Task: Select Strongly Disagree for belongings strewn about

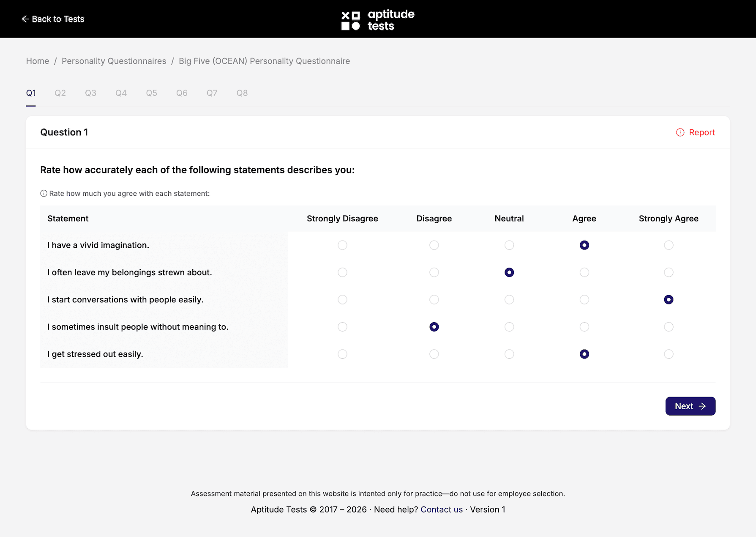Action: 342,272
